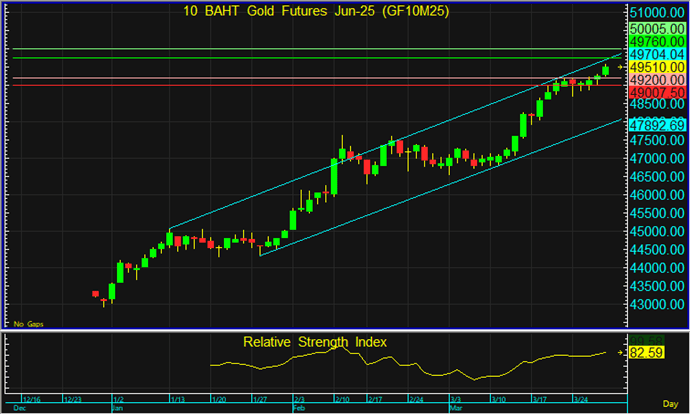Click the Relative Strength Index title
Viewport: 691px width, 415px height.
(315, 342)
